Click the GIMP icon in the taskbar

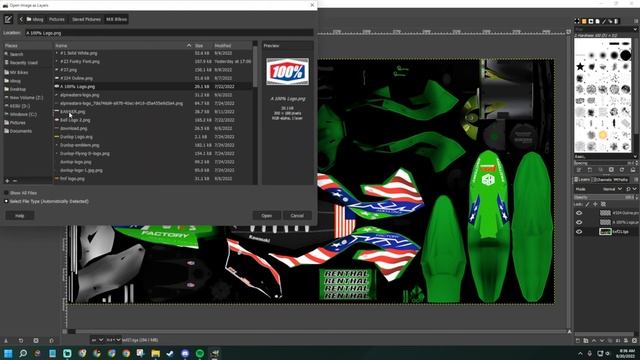215,353
